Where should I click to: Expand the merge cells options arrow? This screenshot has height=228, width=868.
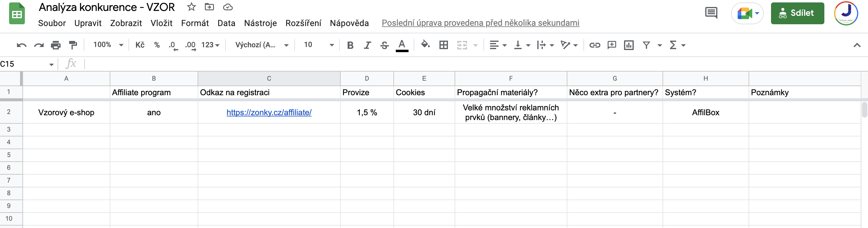476,45
